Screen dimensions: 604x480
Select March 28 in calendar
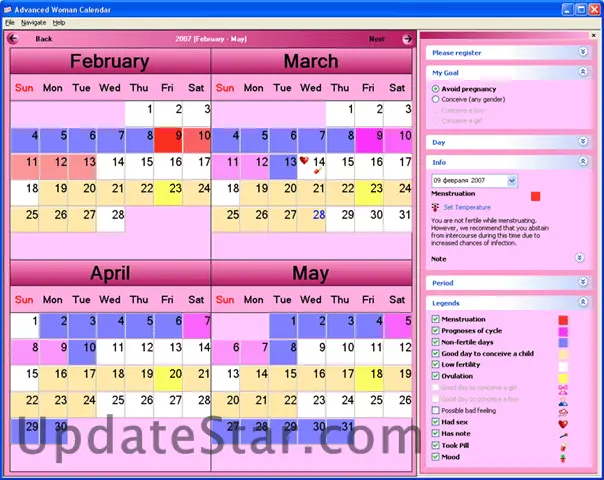point(312,220)
